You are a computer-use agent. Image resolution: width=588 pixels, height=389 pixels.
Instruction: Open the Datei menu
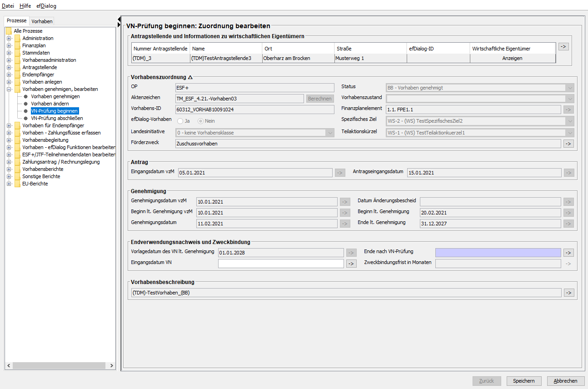(x=8, y=6)
